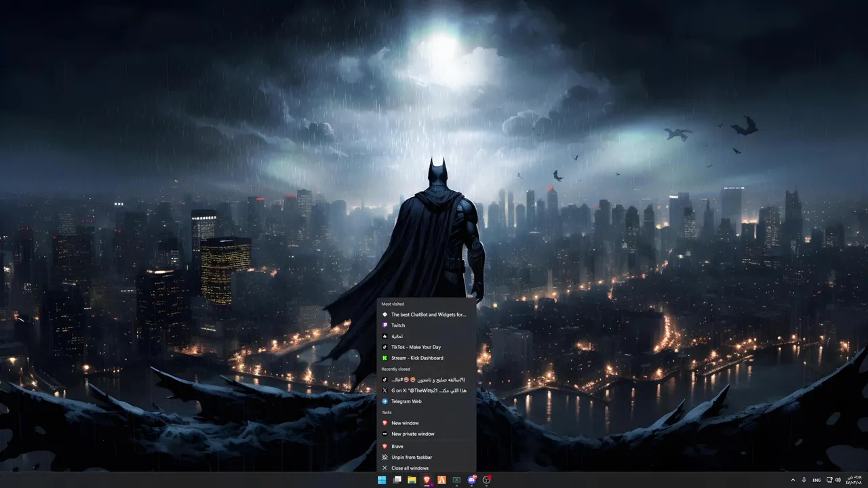Open 'TikTok - Make Your Day' entry

pos(427,347)
